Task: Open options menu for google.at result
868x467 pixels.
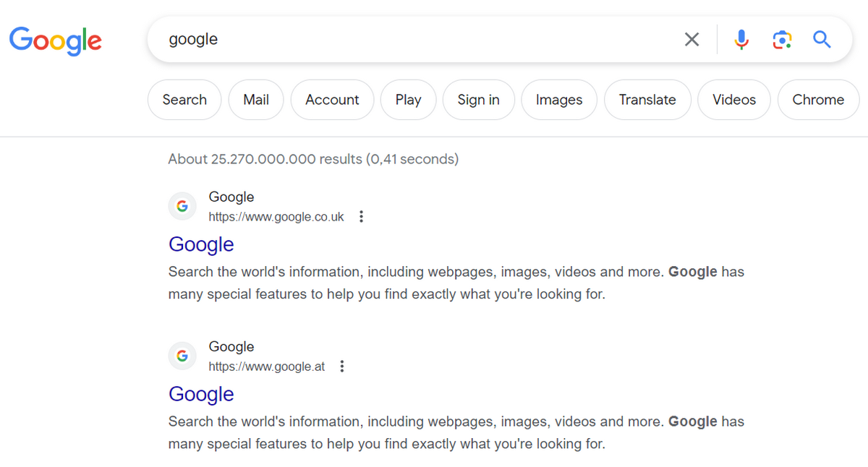Action: [x=342, y=367]
